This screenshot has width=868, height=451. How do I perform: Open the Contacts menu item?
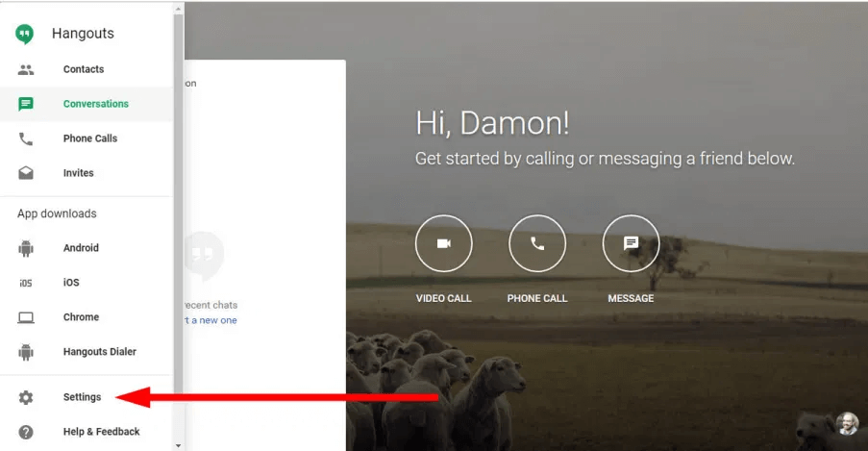coord(87,69)
